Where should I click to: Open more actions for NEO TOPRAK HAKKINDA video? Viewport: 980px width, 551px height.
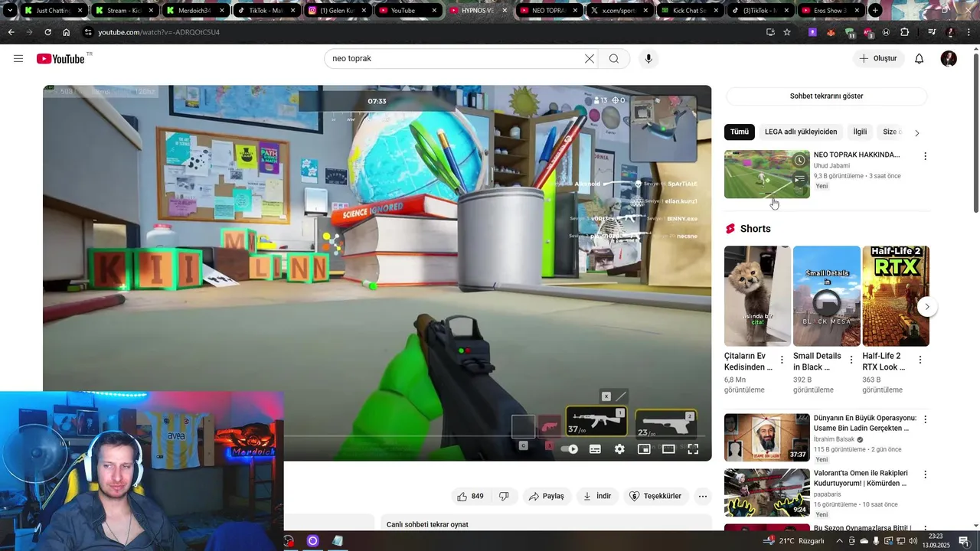pos(925,156)
